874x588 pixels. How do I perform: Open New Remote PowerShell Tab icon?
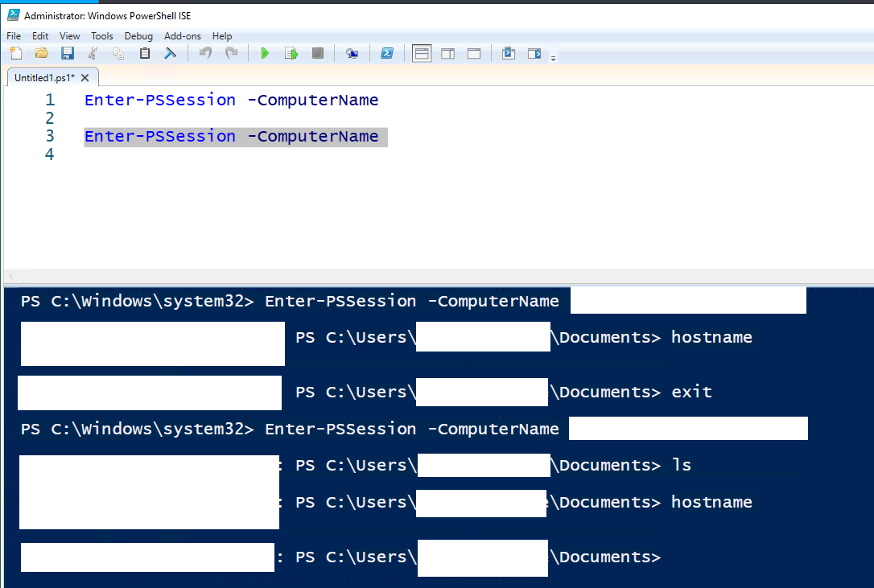tap(352, 54)
